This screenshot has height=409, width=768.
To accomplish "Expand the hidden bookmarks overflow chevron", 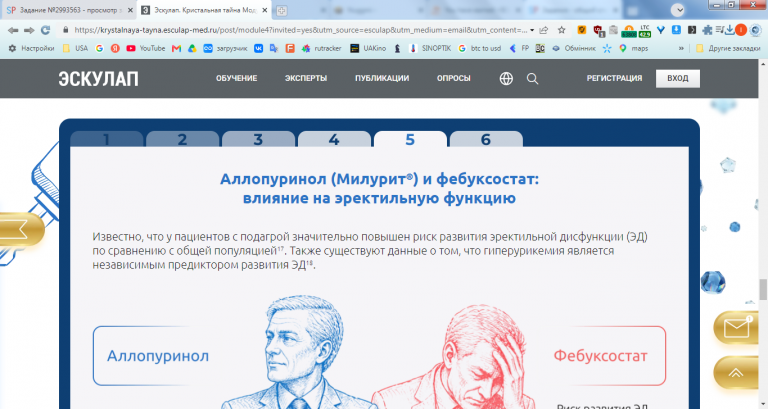I will 681,48.
